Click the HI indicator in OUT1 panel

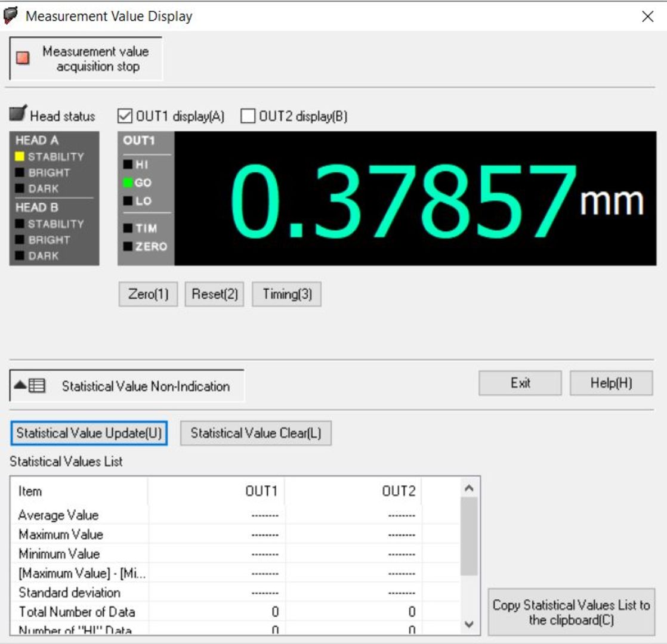(128, 165)
